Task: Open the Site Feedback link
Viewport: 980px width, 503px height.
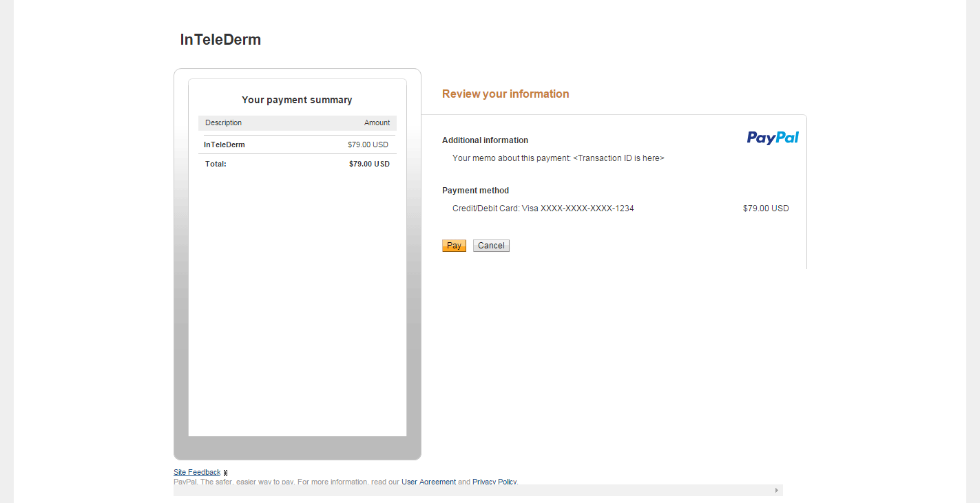Action: tap(197, 472)
